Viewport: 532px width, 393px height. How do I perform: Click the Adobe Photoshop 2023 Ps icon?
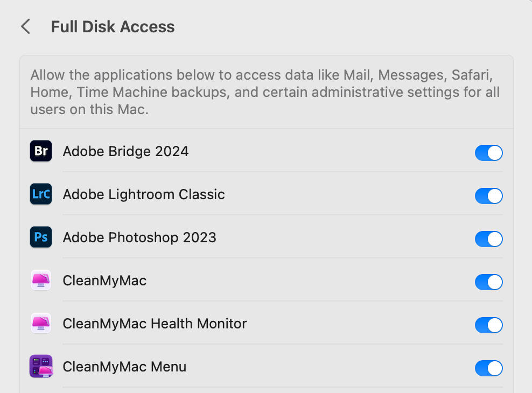point(41,237)
